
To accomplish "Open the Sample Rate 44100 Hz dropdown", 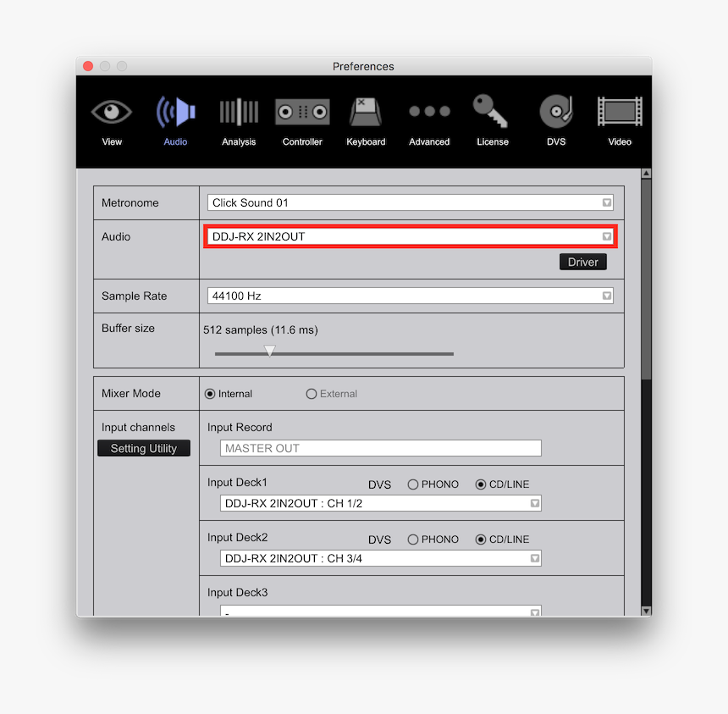I will [x=410, y=296].
